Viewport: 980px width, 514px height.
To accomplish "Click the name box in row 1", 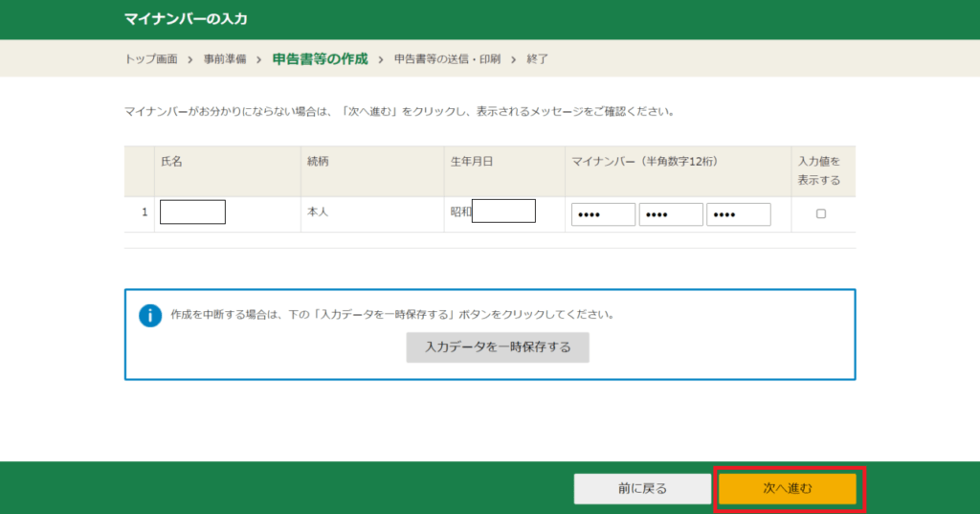I will pyautogui.click(x=192, y=212).
